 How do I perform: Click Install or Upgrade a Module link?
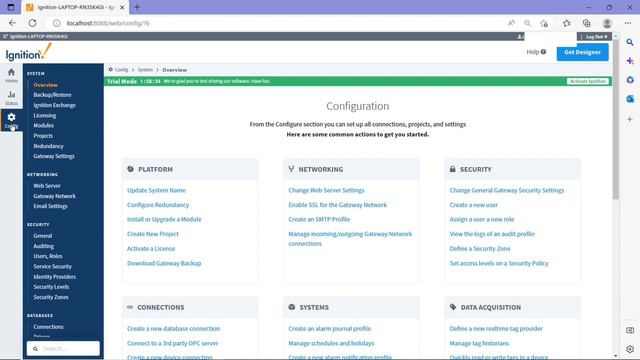tap(164, 219)
